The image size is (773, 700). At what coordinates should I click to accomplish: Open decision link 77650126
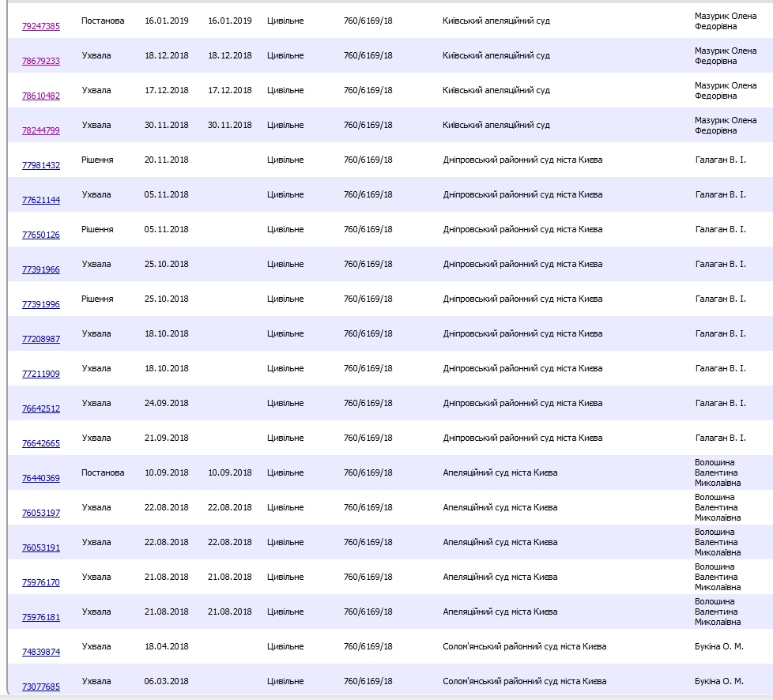coord(41,235)
